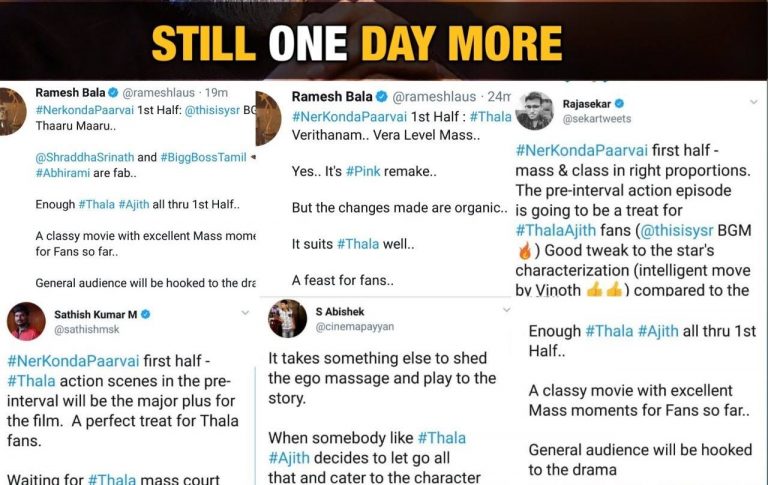Open S Abishek's profile photo
Viewport: 768px width, 485px height.
[x=287, y=318]
